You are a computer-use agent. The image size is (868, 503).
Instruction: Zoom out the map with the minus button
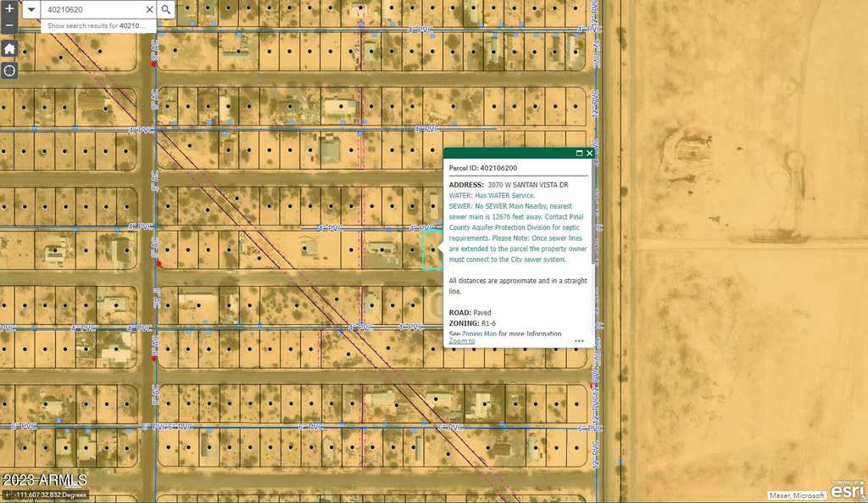click(8, 25)
